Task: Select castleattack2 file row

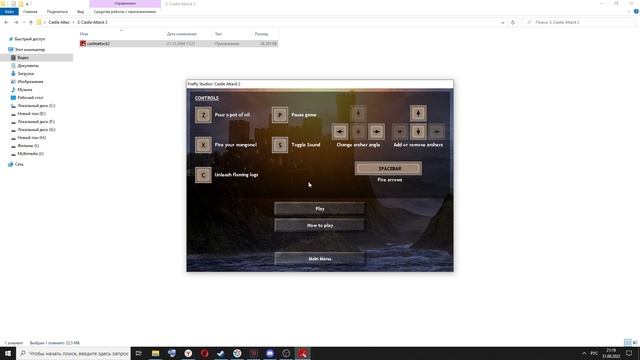Action: 179,43
